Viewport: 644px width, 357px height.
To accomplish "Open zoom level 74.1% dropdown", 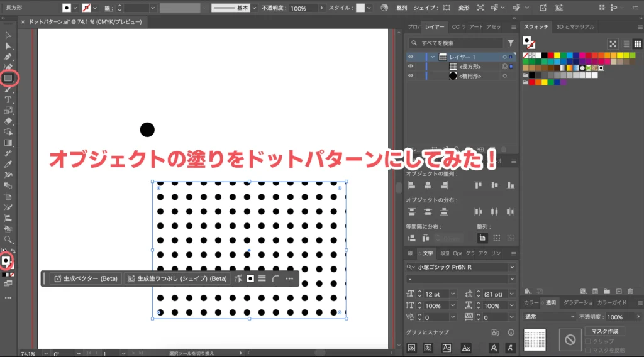I will [x=45, y=353].
